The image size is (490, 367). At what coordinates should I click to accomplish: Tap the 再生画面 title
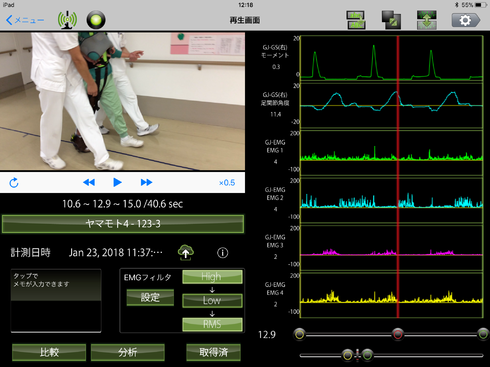tap(245, 20)
